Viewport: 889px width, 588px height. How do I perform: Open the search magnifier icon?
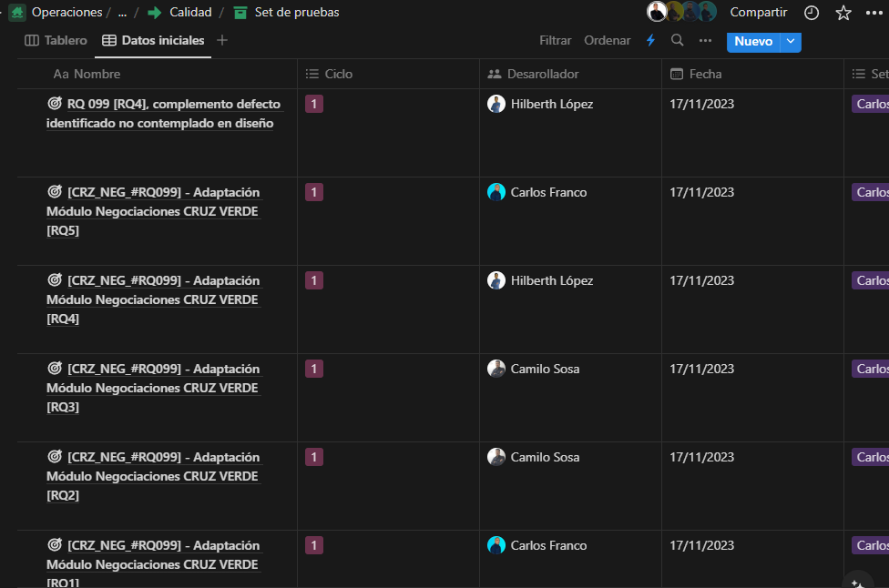click(677, 41)
